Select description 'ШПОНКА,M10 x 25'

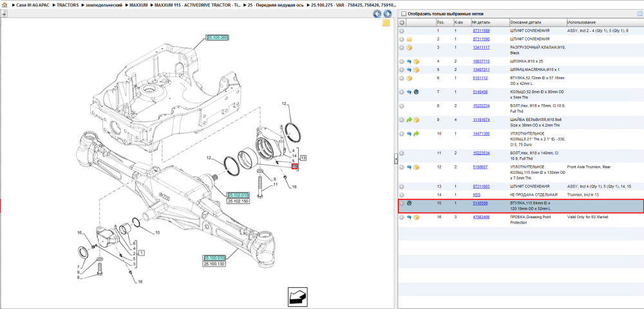coord(527,61)
